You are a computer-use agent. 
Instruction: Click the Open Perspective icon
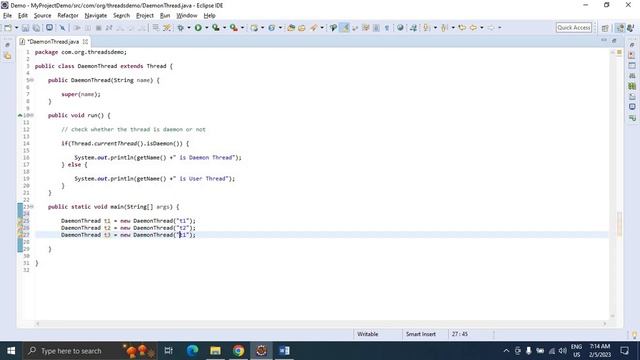pyautogui.click(x=605, y=28)
